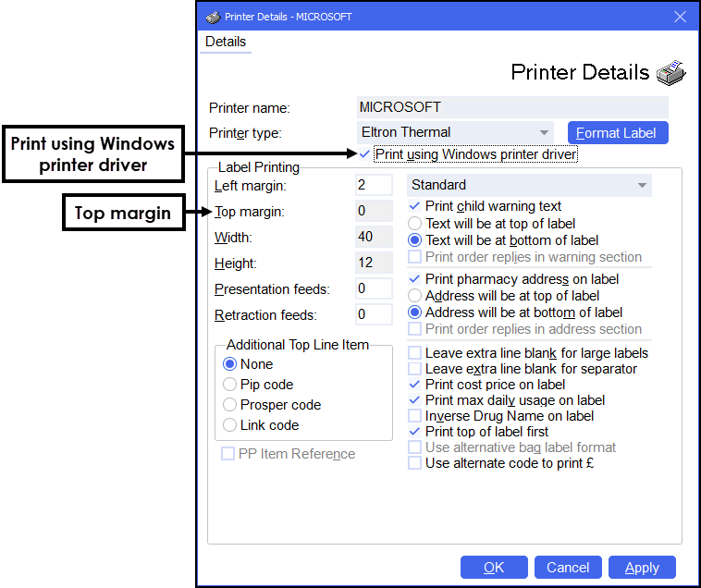Disable Print child warning text

click(x=415, y=206)
